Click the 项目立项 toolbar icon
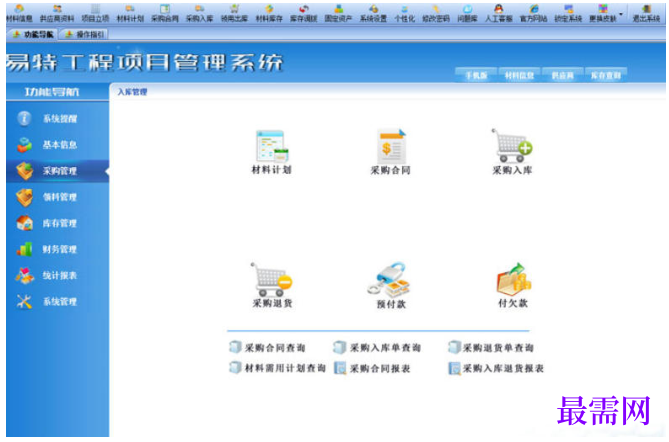 (95, 13)
